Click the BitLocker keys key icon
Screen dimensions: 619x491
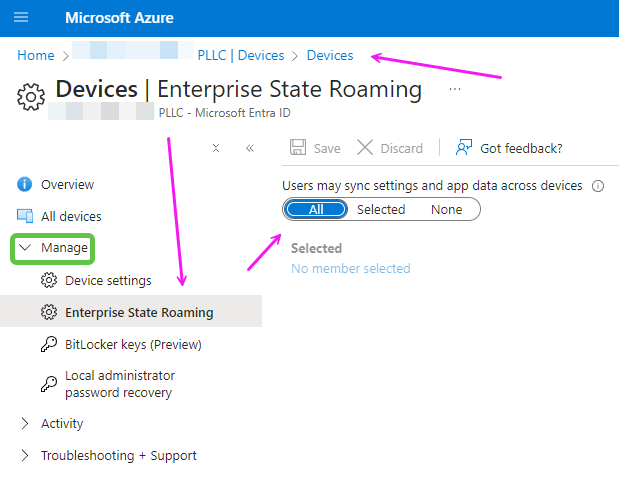(49, 344)
